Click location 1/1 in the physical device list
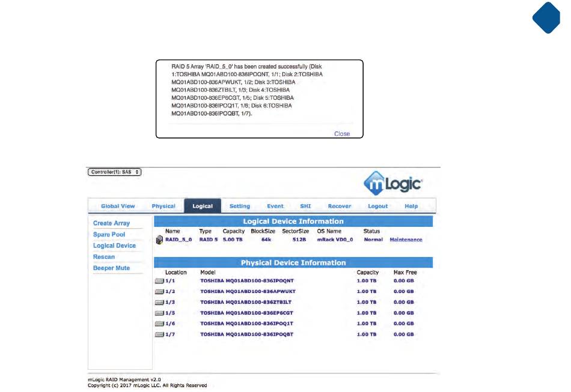 click(170, 281)
